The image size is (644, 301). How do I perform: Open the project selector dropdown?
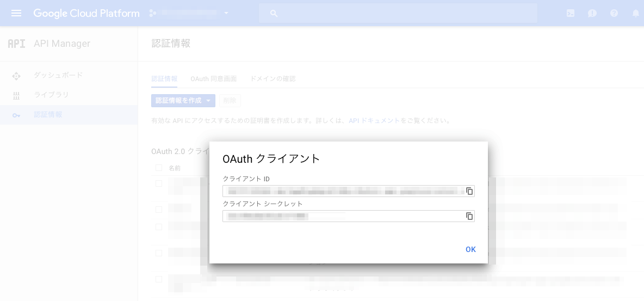[189, 13]
